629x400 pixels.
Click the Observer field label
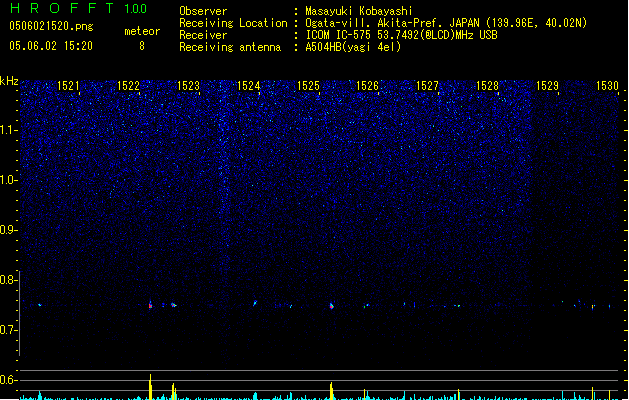[x=203, y=11]
